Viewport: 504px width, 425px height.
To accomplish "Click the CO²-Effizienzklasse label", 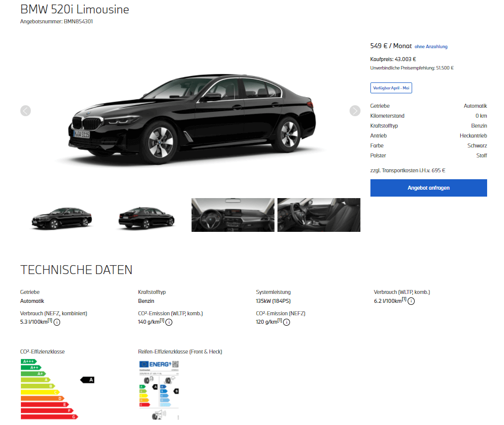I will click(x=42, y=352).
